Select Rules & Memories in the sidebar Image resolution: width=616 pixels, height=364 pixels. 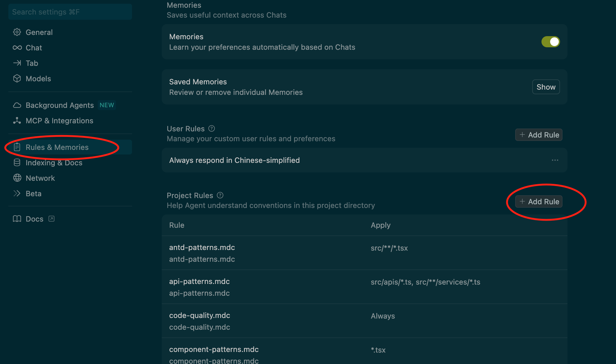tap(57, 147)
